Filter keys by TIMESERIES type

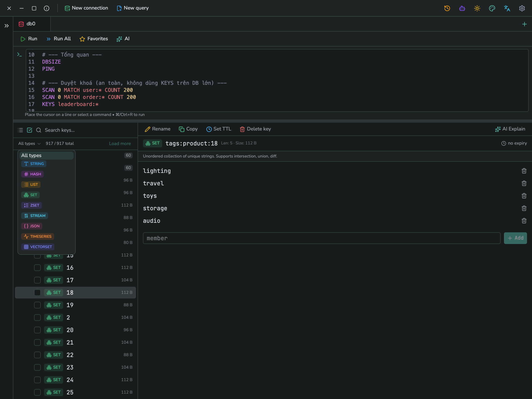(x=38, y=236)
